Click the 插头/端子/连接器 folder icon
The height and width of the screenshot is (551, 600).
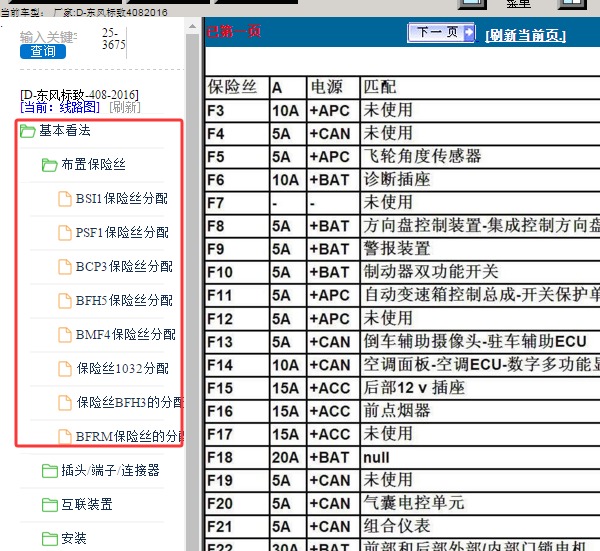click(x=50, y=471)
